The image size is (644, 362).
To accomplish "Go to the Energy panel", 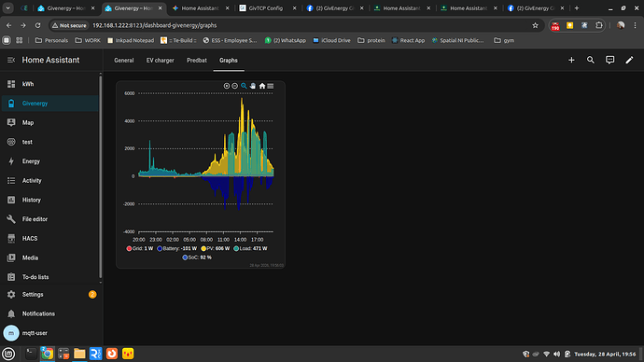I will pyautogui.click(x=49, y=161).
